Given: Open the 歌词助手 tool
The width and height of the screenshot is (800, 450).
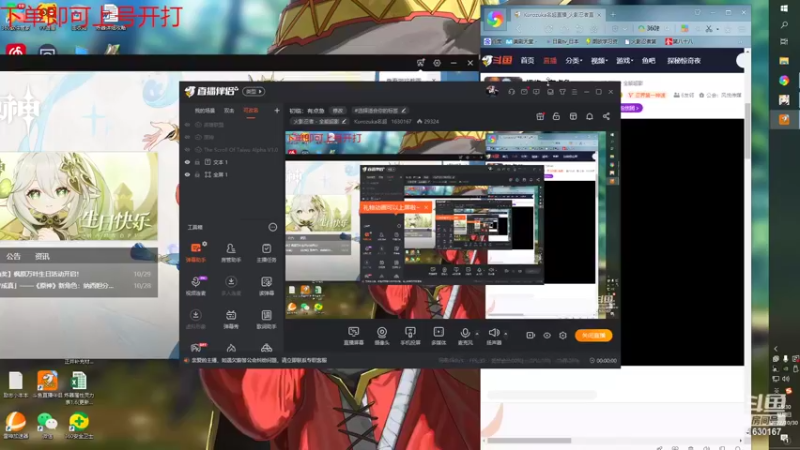Looking at the screenshot, I should [x=266, y=319].
